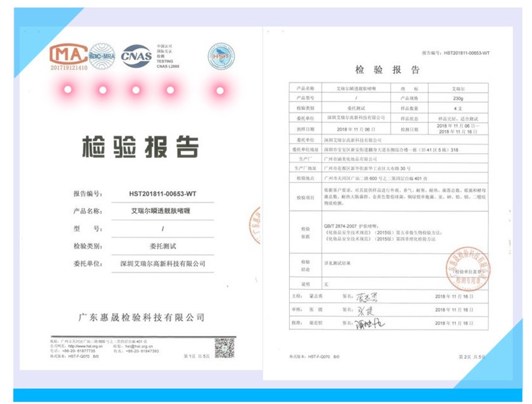
Task: Click 广东惠晟检验科技有限公司 on cover
Action: (x=141, y=317)
